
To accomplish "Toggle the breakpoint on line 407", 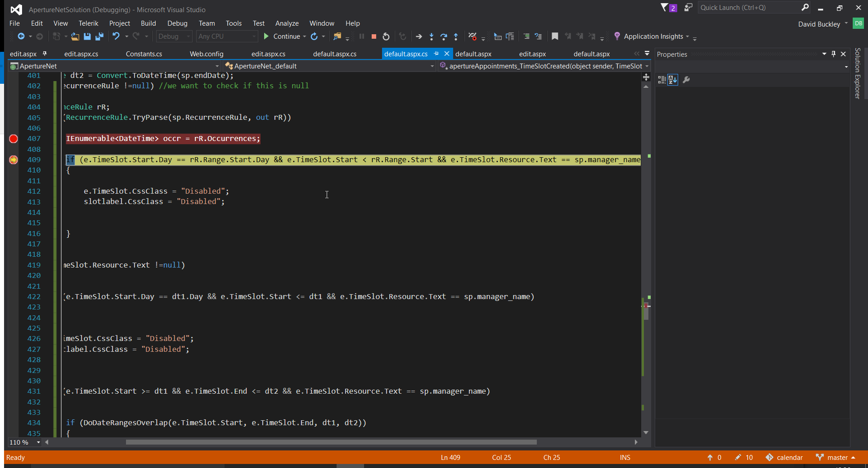I will (13, 139).
